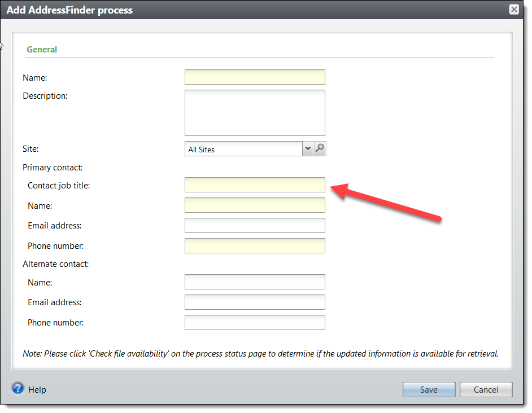Focus the Contact job title field

[x=255, y=185]
